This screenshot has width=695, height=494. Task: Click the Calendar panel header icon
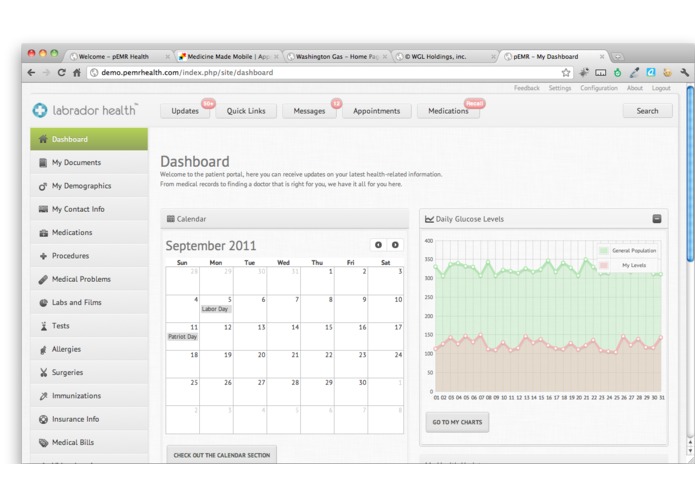coord(171,219)
